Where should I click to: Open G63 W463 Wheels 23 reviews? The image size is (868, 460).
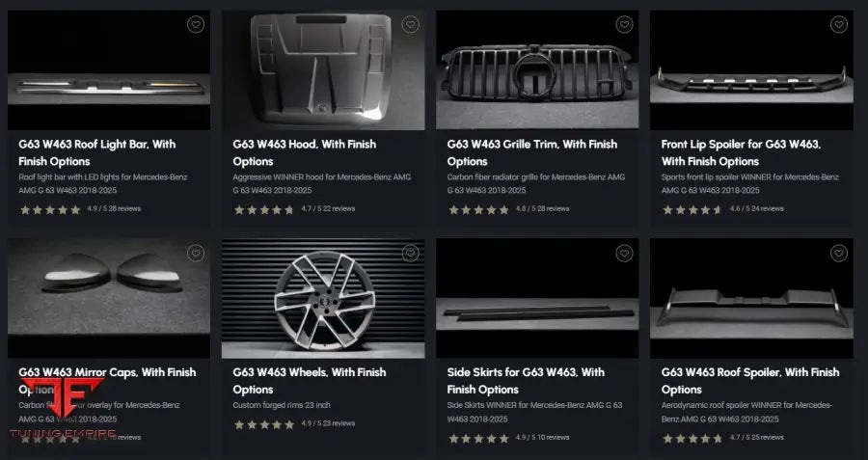tap(336, 423)
